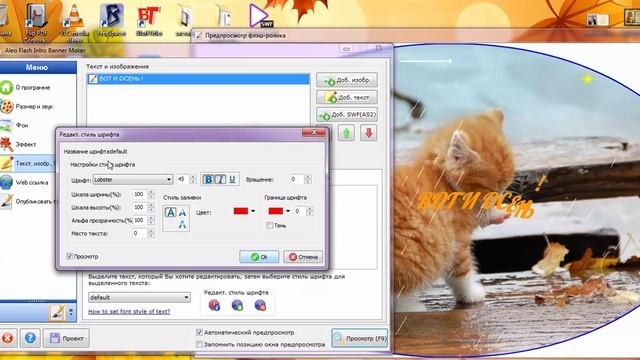Open the SWF player desktop icon

coord(260,16)
